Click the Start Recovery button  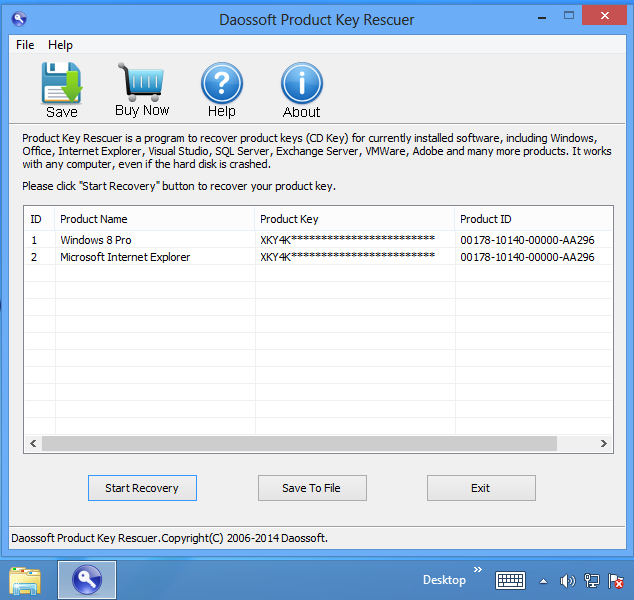[142, 488]
